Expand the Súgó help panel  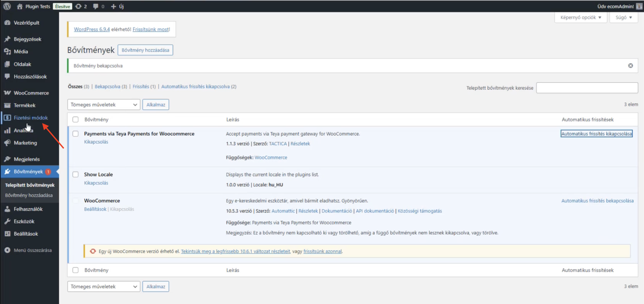[x=624, y=17]
